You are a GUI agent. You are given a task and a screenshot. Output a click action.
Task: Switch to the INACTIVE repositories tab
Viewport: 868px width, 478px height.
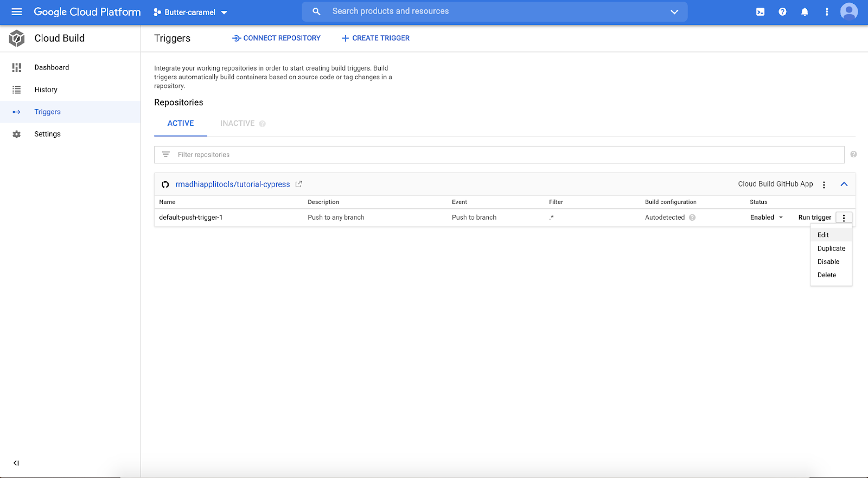[x=238, y=123]
